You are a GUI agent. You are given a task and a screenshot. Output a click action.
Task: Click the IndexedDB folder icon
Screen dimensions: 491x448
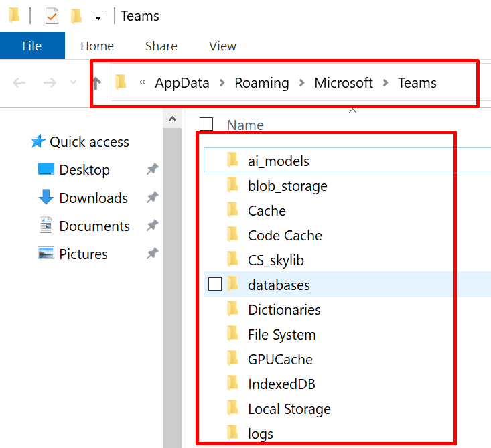tap(232, 382)
